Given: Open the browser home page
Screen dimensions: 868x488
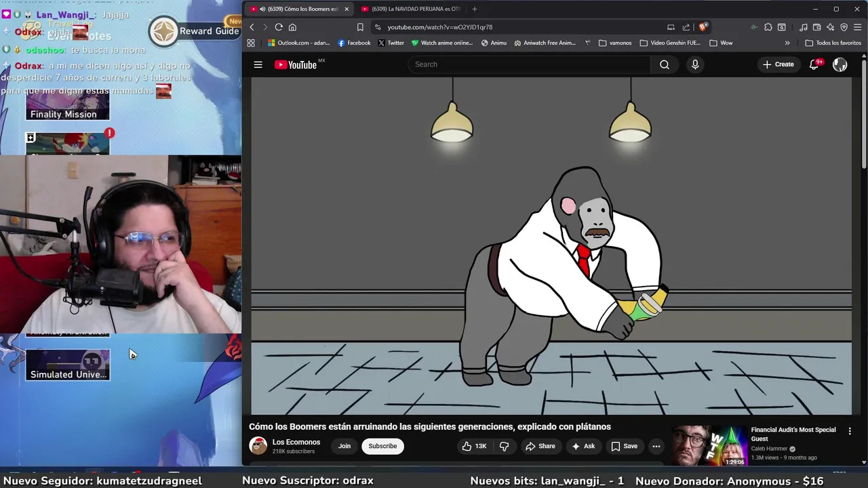Looking at the screenshot, I should [x=292, y=27].
